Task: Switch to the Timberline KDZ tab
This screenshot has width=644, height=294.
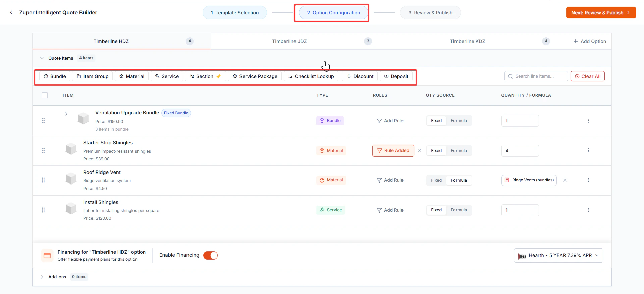Action: [478, 41]
